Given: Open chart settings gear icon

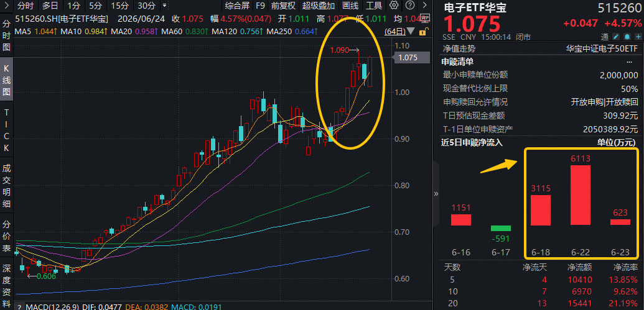Looking at the screenshot, I should (394, 6).
